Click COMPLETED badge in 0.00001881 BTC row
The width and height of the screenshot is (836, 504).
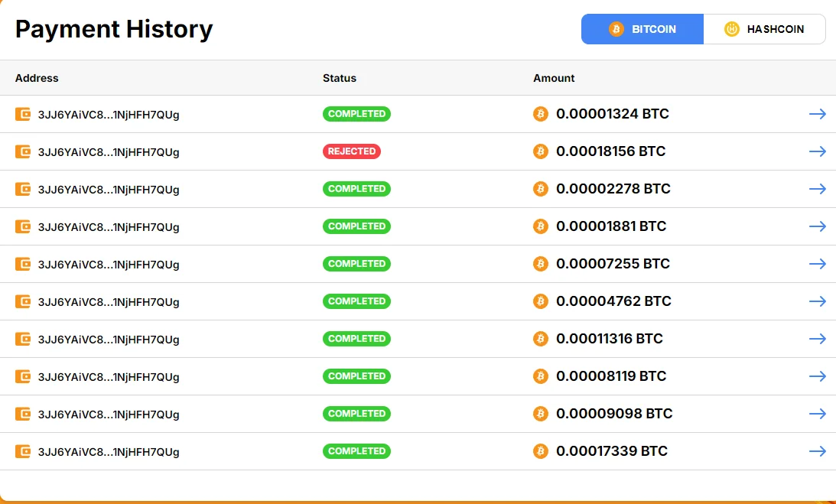[x=356, y=226]
